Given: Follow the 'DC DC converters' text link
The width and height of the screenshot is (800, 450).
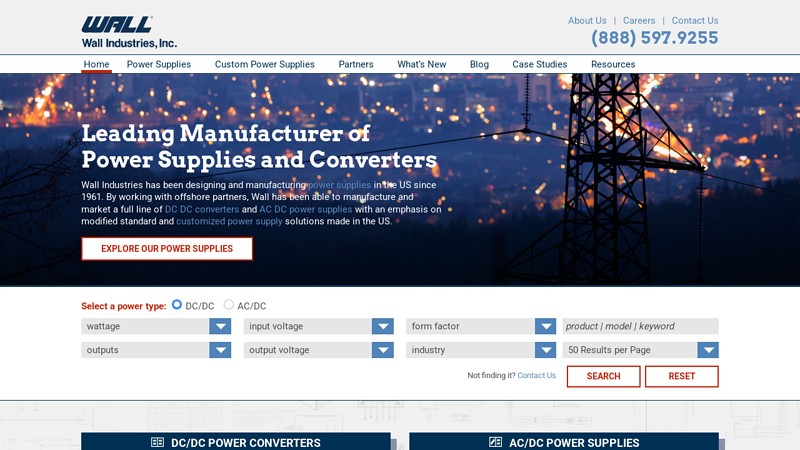Looking at the screenshot, I should tap(202, 209).
